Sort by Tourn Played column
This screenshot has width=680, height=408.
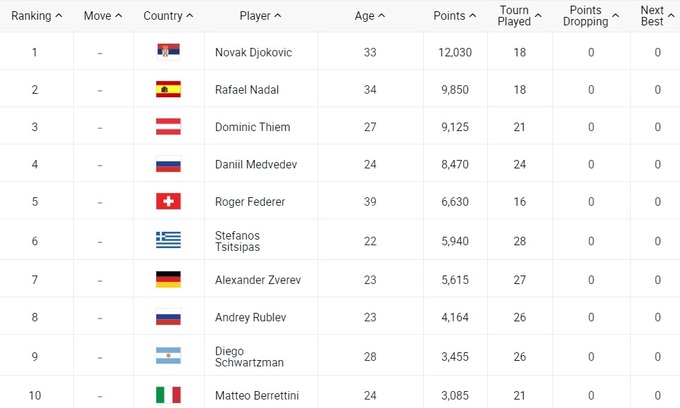[519, 16]
